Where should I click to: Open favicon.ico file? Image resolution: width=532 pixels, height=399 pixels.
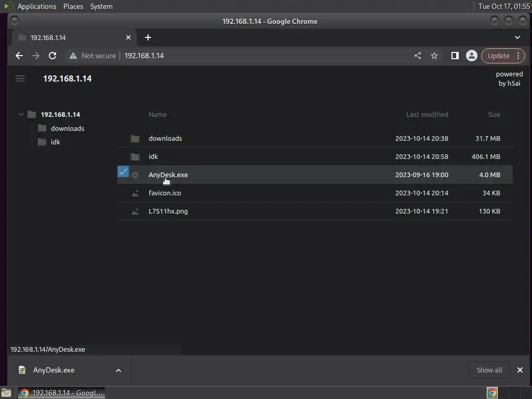pos(165,193)
